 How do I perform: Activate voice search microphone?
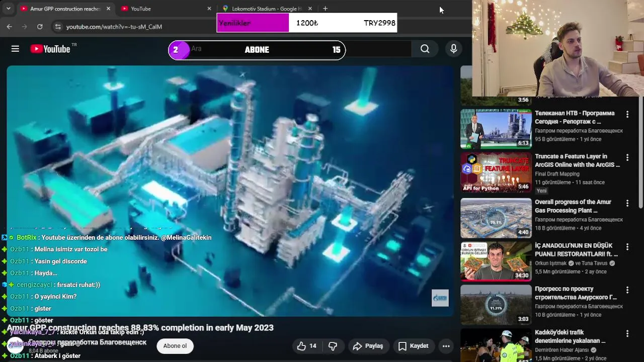click(x=453, y=49)
